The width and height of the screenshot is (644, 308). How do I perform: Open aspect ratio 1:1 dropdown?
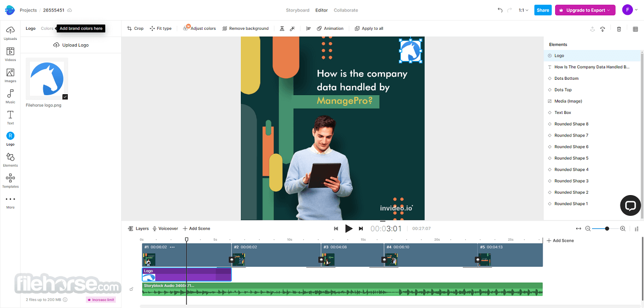coord(523,10)
